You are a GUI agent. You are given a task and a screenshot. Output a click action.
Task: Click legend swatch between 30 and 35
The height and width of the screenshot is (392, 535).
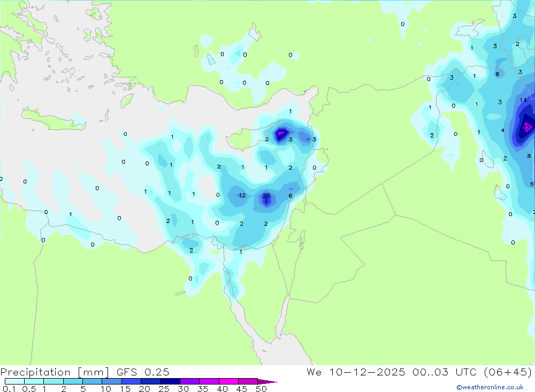(190, 381)
